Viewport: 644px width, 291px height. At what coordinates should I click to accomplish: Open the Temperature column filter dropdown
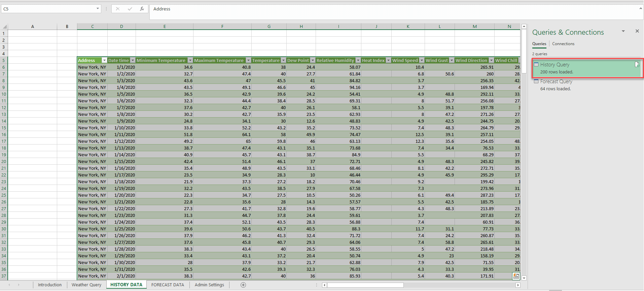tap(283, 60)
